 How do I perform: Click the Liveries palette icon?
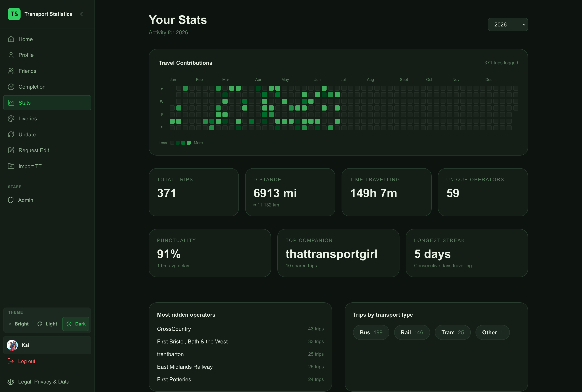(11, 118)
